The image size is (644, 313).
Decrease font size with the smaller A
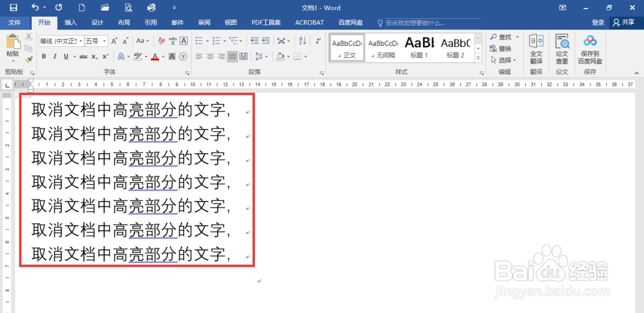[x=125, y=41]
